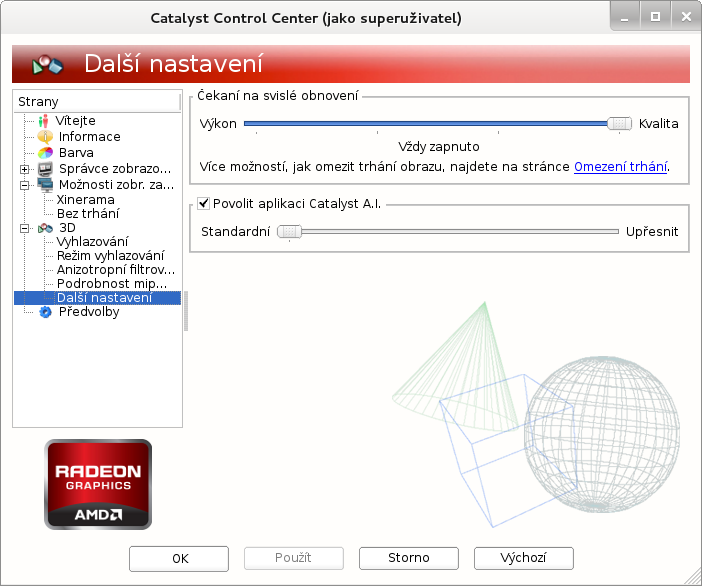
Task: Click the Vítejte people icon
Action: (x=44, y=121)
